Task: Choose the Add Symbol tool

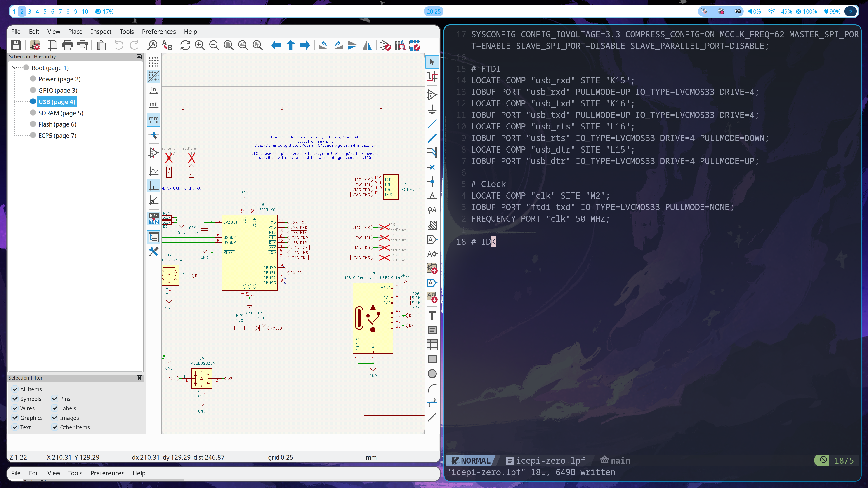Action: pyautogui.click(x=432, y=95)
